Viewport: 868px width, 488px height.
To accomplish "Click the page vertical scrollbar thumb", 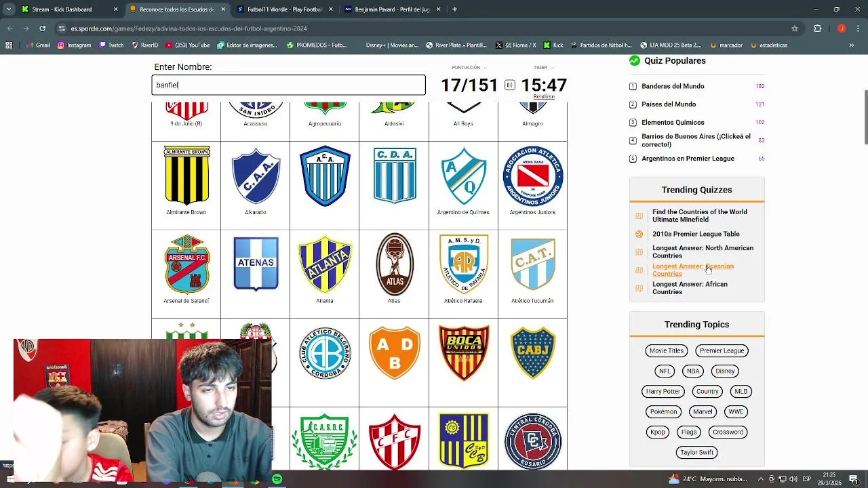I will 865,117.
